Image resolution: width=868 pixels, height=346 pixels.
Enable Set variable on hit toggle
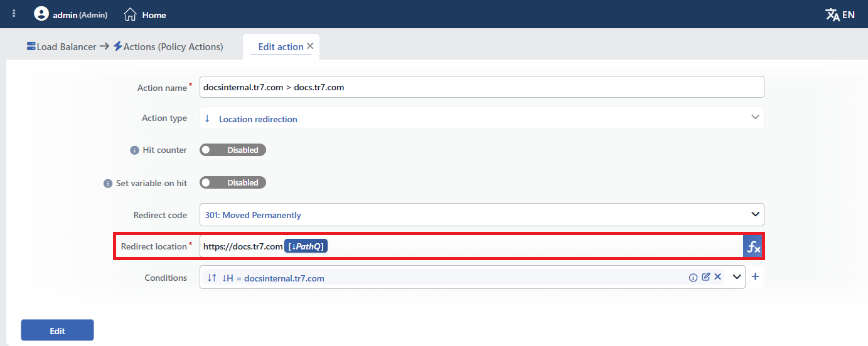[x=233, y=182]
